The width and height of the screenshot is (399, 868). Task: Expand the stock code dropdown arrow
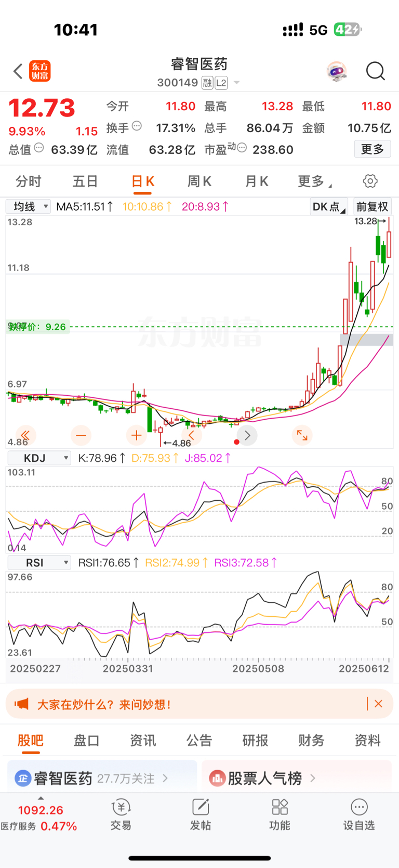tap(236, 83)
